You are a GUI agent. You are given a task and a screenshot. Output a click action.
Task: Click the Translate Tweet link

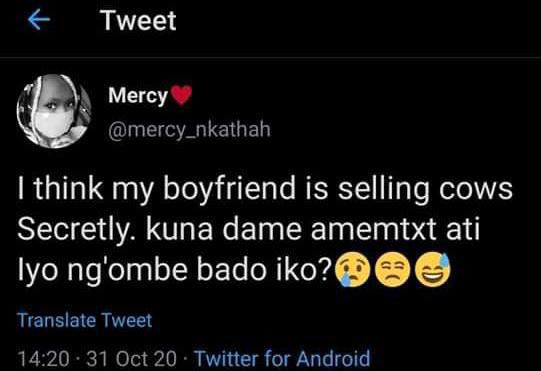click(x=85, y=320)
